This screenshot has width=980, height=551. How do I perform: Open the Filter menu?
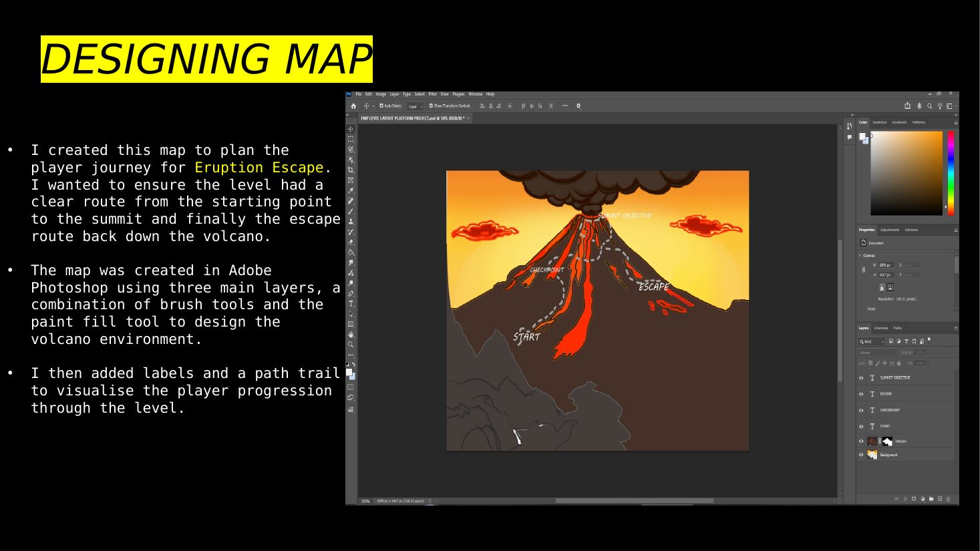tap(432, 94)
